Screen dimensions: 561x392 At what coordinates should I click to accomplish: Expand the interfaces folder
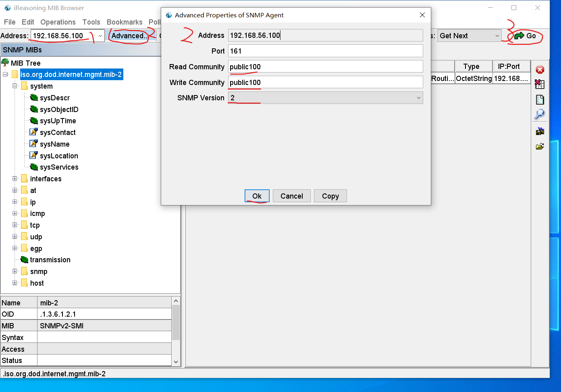(15, 178)
